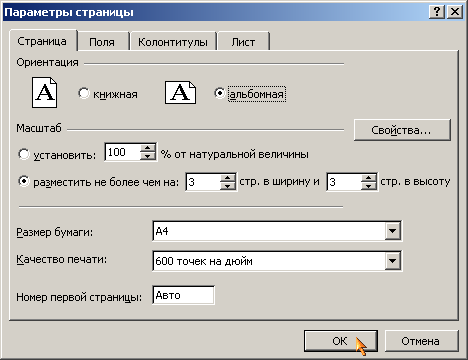The width and height of the screenshot is (468, 360).
Task: Switch to the Поля tab
Action: [x=102, y=42]
